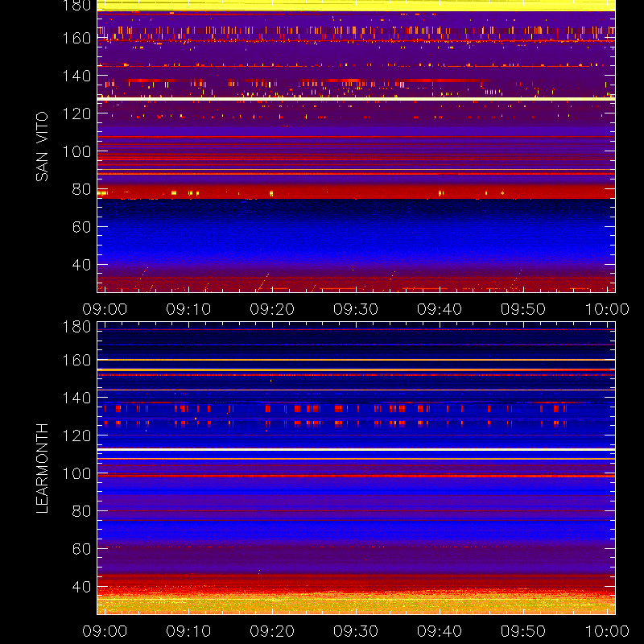Screen dimensions: 644x644
Task: Click 09:10 time label under San Vito plot
Action: [x=188, y=309]
